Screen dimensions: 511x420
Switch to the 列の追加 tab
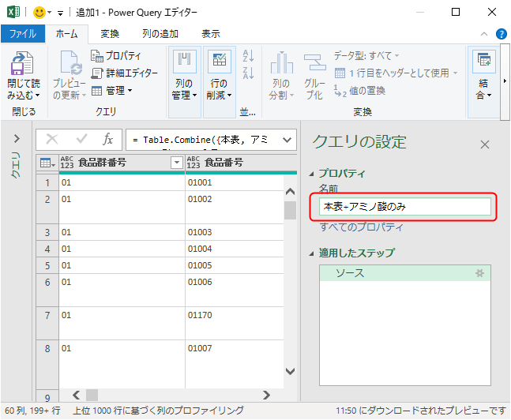tap(160, 34)
